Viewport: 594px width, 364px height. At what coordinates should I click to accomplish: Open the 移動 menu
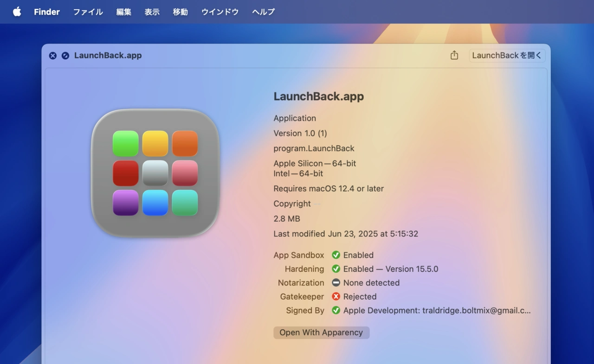[180, 12]
